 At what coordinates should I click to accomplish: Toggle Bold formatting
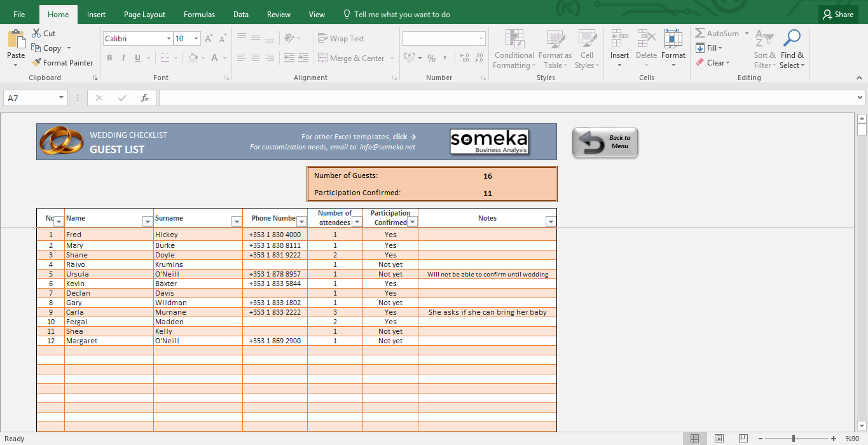pos(109,58)
